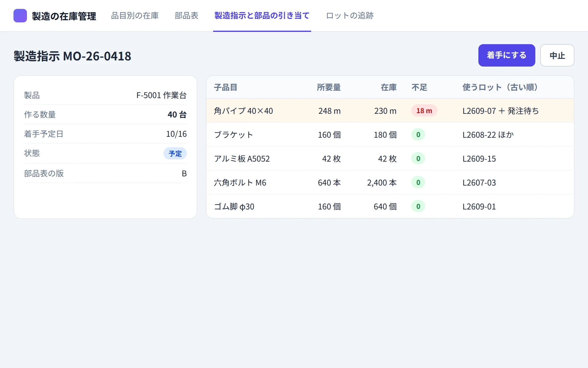Click the 子品目 column header
This screenshot has height=368, width=588.
click(226, 87)
